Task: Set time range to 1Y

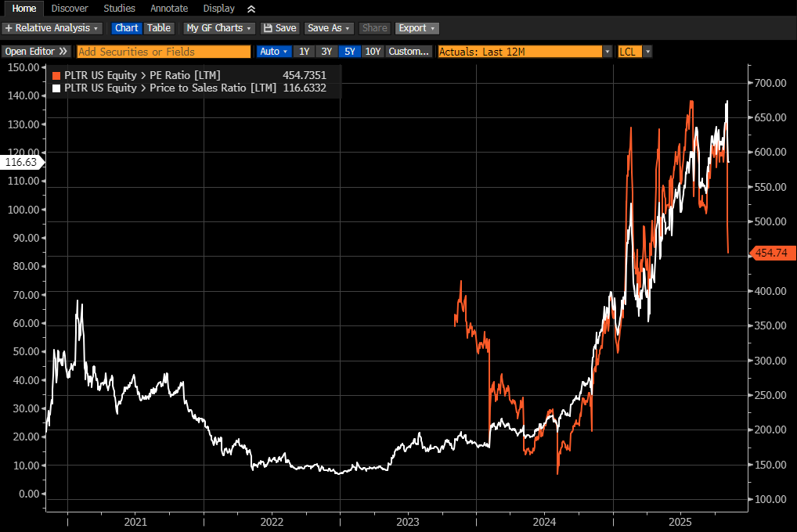Action: pyautogui.click(x=305, y=52)
